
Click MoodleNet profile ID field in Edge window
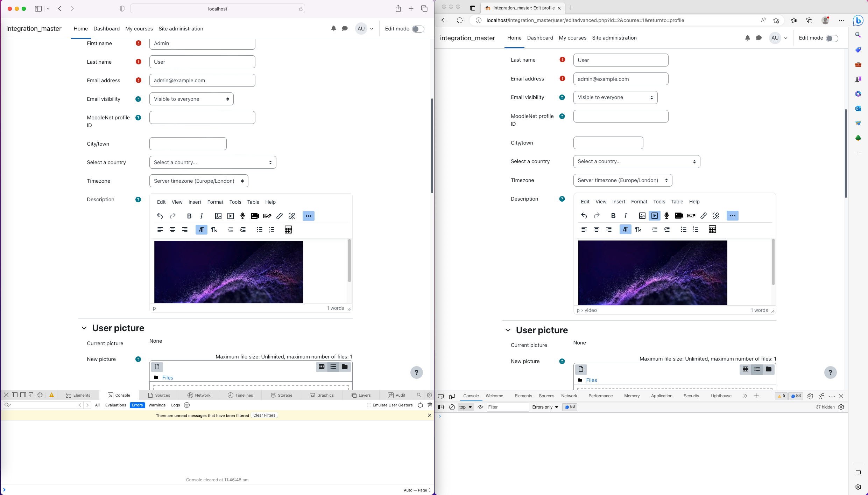pyautogui.click(x=621, y=116)
